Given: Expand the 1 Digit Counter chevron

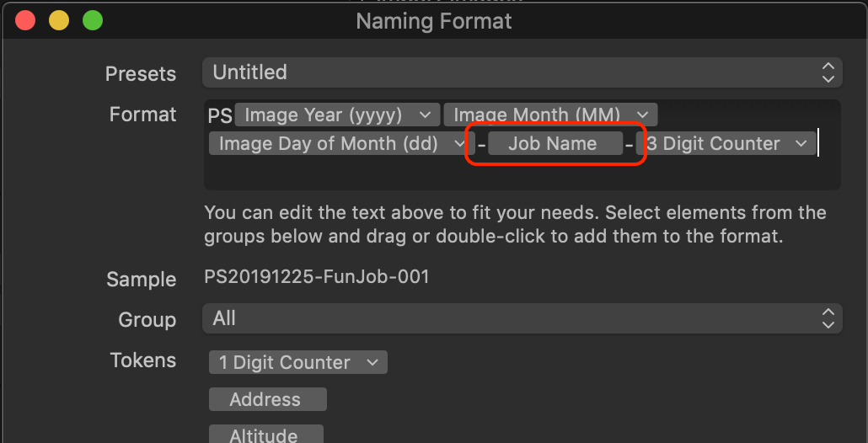Looking at the screenshot, I should click(x=372, y=363).
